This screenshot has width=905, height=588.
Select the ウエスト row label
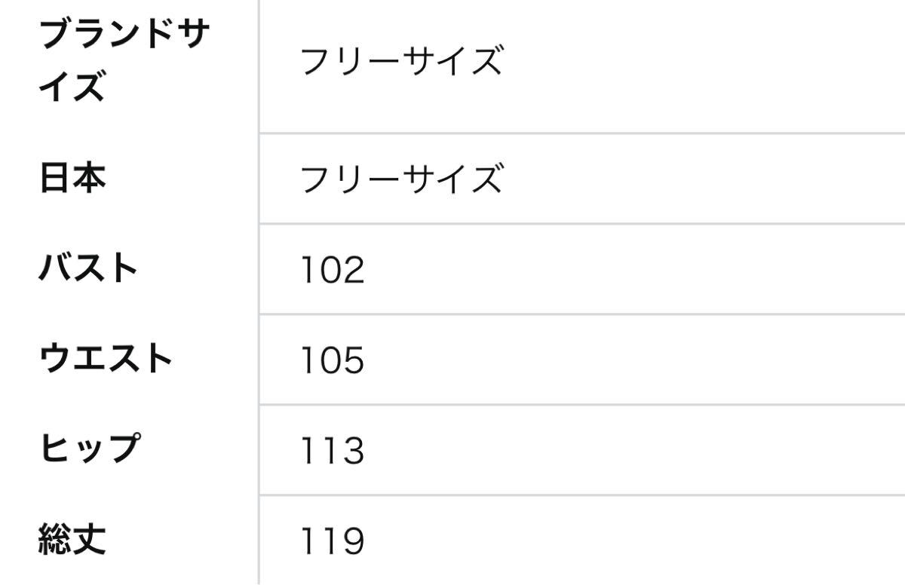106,360
